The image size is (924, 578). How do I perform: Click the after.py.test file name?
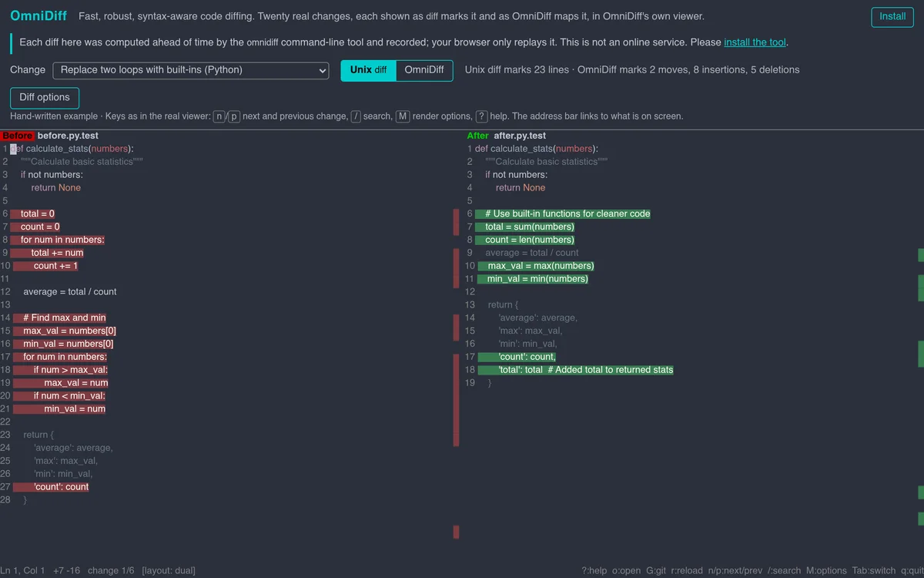[520, 136]
